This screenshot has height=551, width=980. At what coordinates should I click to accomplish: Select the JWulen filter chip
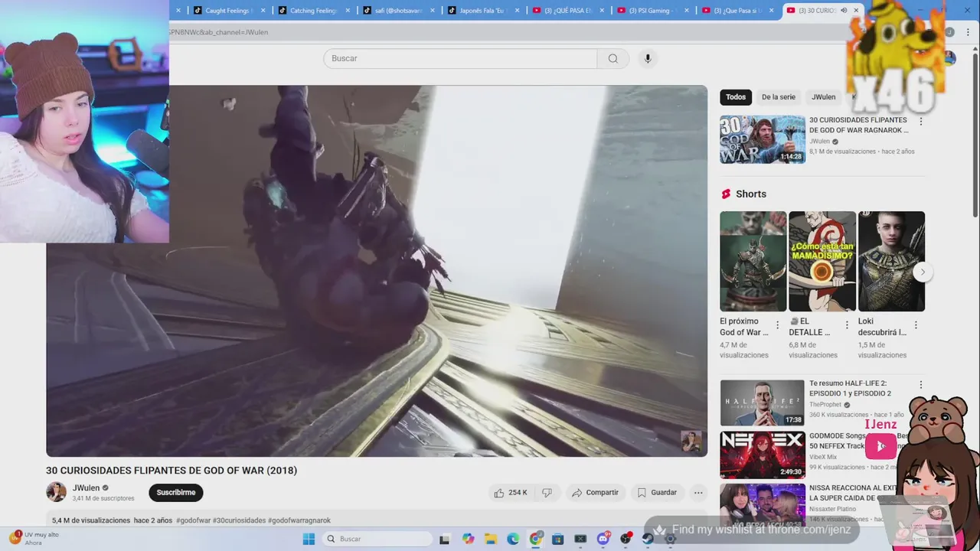click(824, 97)
